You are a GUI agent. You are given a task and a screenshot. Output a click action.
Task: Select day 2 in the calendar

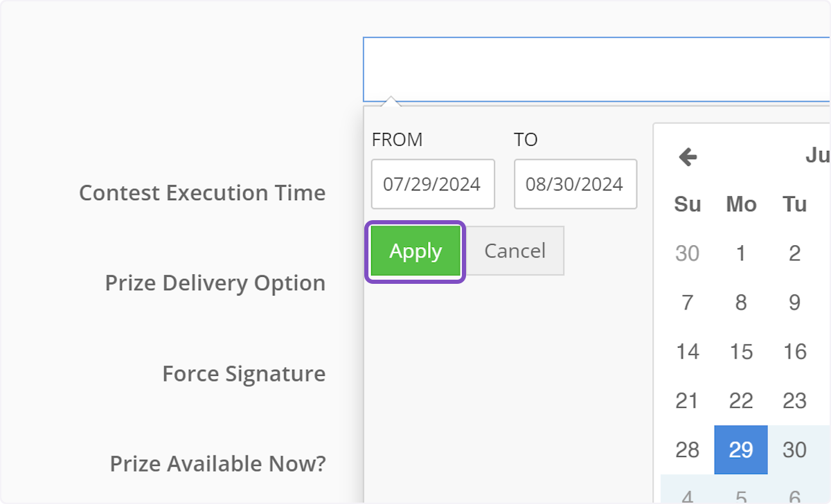coord(794,253)
